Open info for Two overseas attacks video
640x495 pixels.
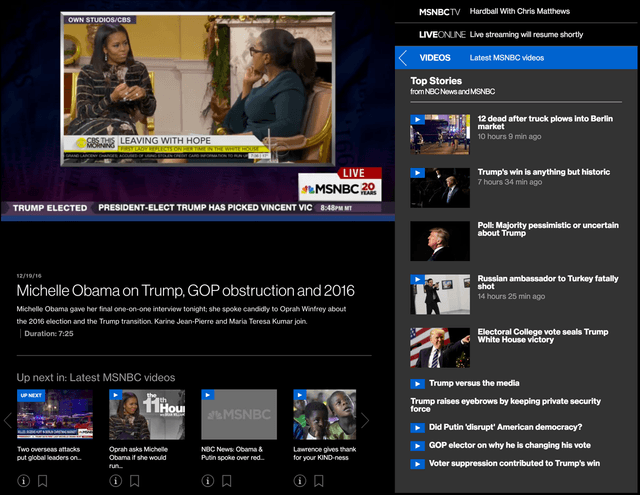pos(24,481)
